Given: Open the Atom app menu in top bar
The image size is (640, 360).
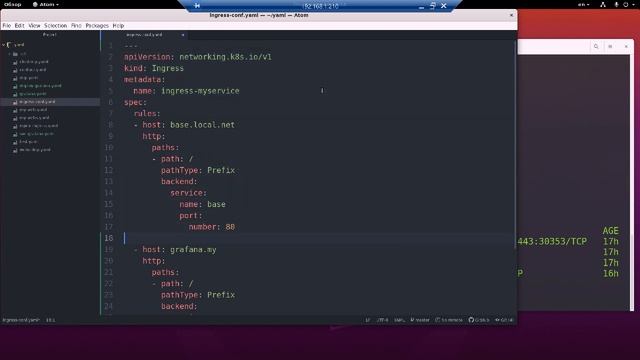Looking at the screenshot, I should tap(46, 4).
